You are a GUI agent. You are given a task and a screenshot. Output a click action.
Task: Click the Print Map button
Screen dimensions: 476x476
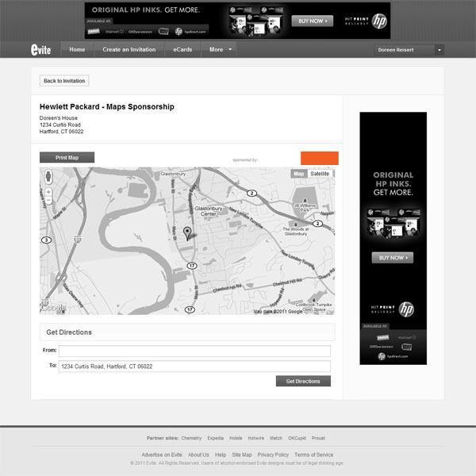(x=67, y=158)
